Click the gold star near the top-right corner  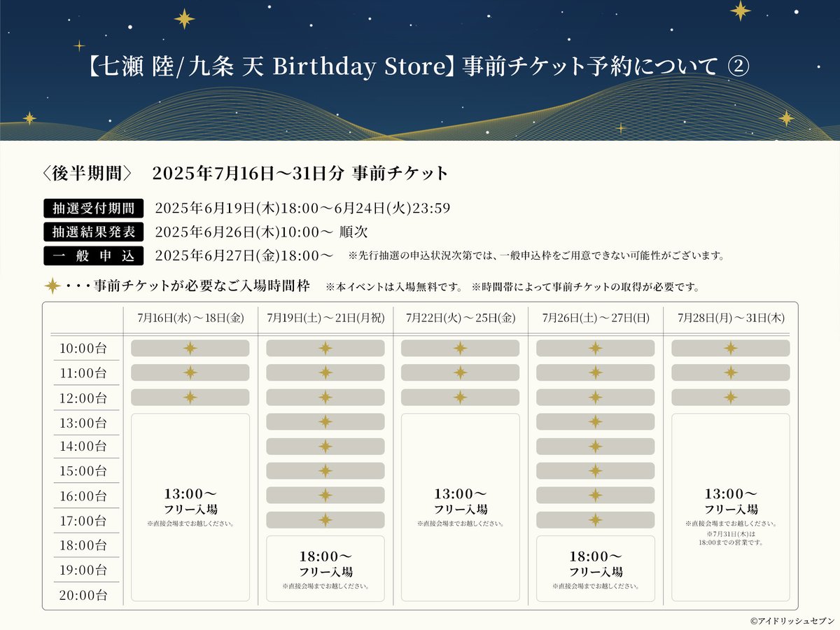pyautogui.click(x=739, y=10)
